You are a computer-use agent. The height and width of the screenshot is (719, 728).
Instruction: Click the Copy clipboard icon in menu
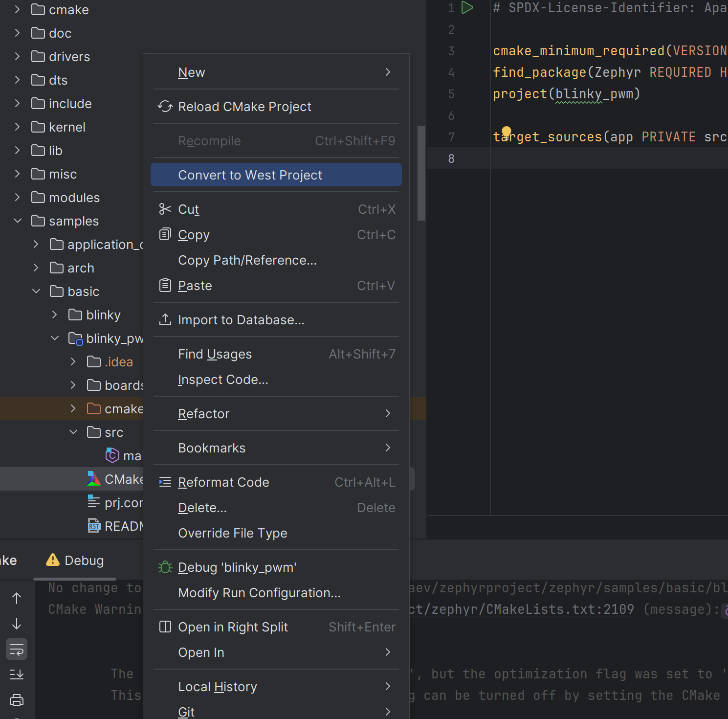point(165,235)
